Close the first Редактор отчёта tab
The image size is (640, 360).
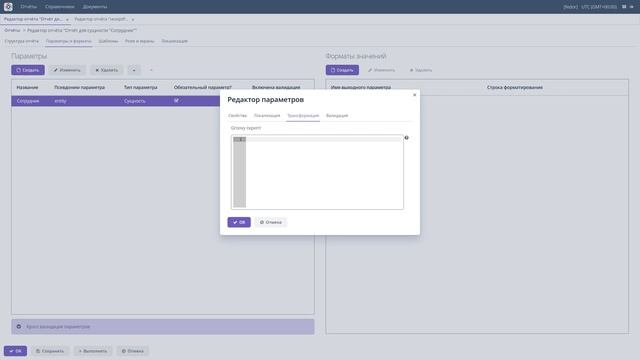click(x=67, y=19)
